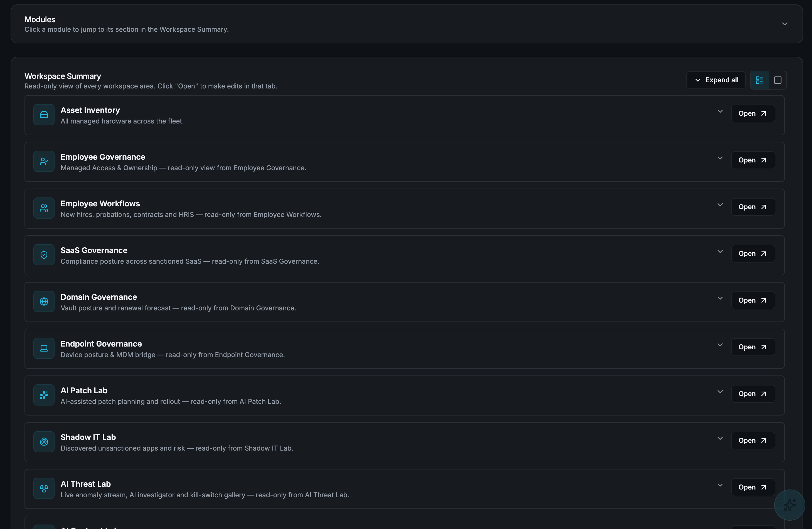Viewport: 812px width, 529px height.
Task: Click the Employee Workflows people icon
Action: pyautogui.click(x=44, y=208)
